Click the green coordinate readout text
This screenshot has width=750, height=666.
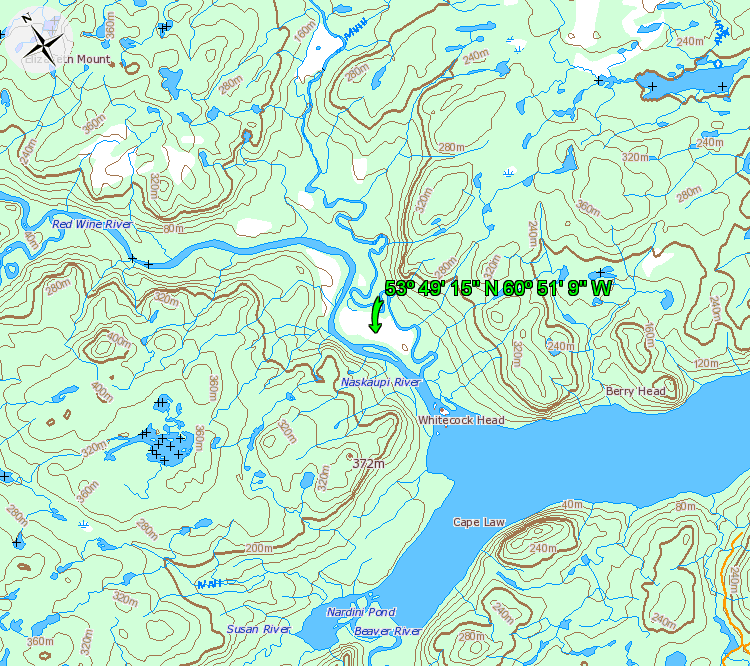pos(498,289)
